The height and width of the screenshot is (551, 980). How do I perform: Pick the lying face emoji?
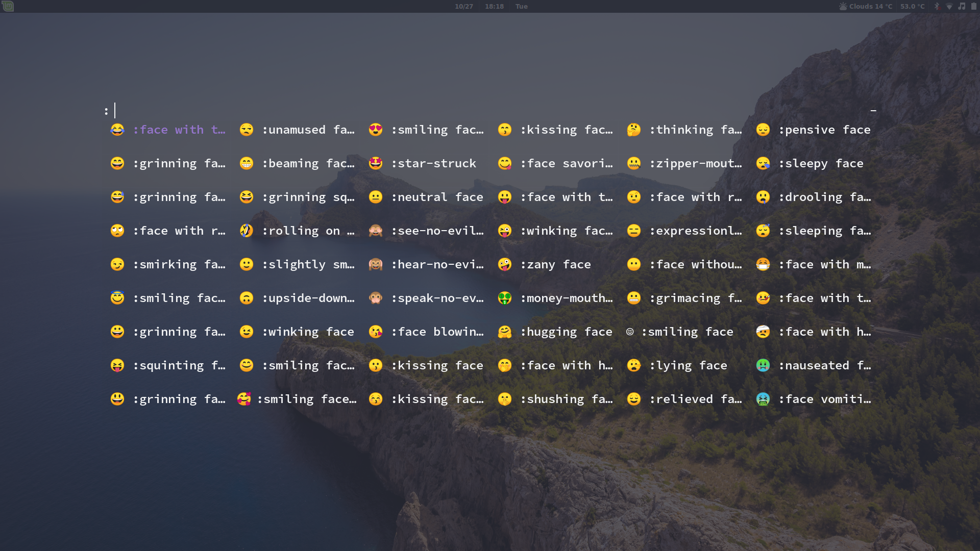tap(688, 365)
